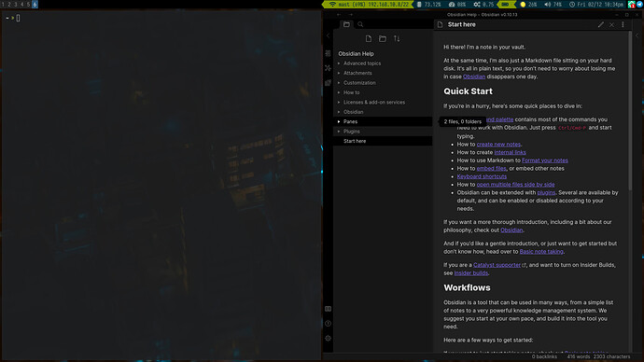This screenshot has height=362, width=644.
Task: Click the New folder icon
Action: tap(383, 38)
